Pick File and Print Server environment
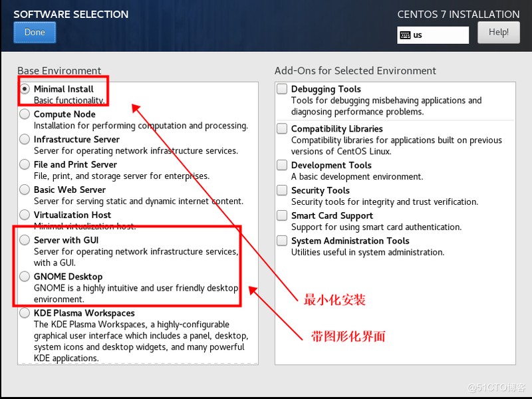The image size is (532, 399). click(x=25, y=164)
